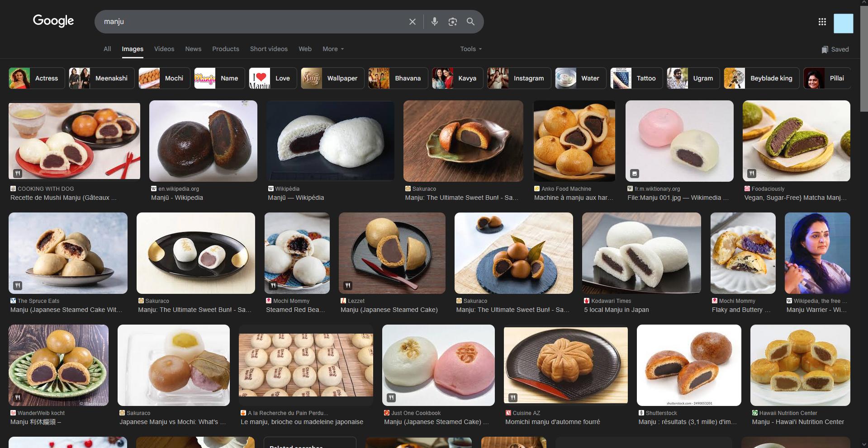Click the recipe badge on the Lezzet image
Image resolution: width=868 pixels, height=448 pixels.
tap(347, 285)
